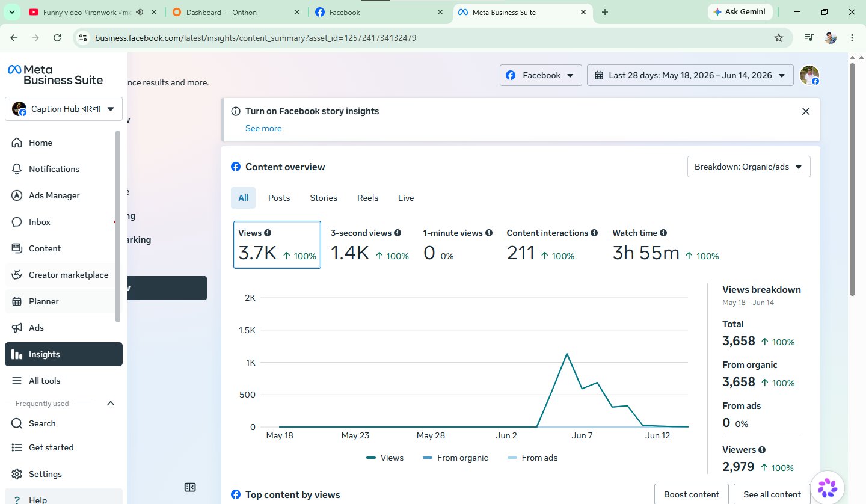Open All tools menu

[x=63, y=381]
